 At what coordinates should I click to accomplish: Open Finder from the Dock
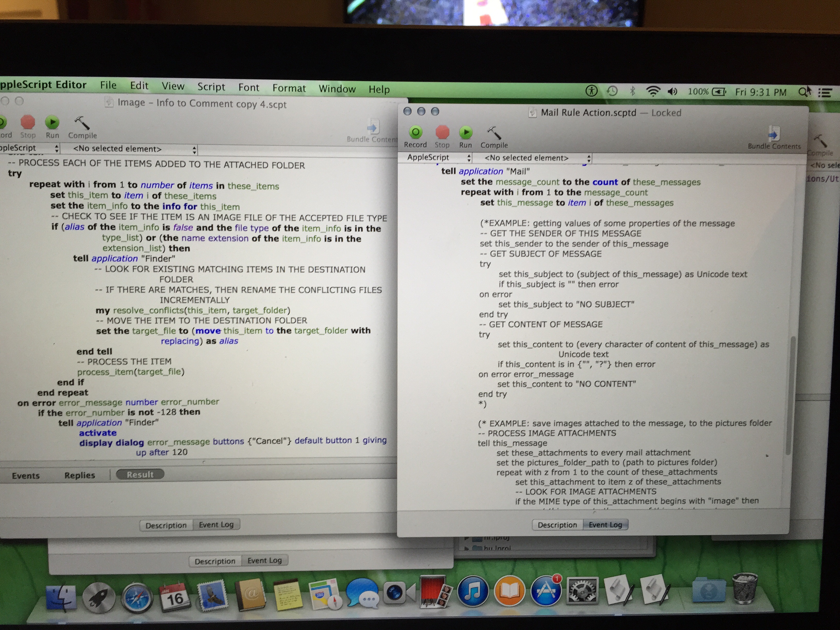[61, 598]
